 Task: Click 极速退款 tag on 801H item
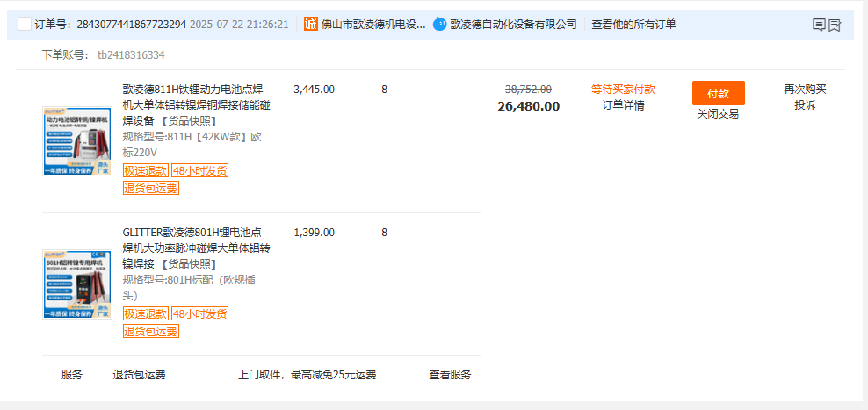[146, 313]
